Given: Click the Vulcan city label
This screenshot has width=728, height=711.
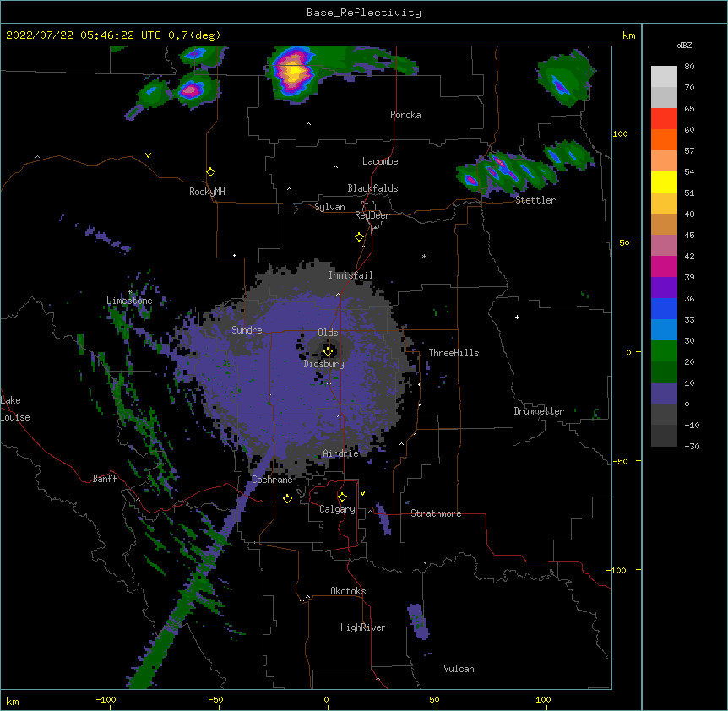Looking at the screenshot, I should pos(459,669).
